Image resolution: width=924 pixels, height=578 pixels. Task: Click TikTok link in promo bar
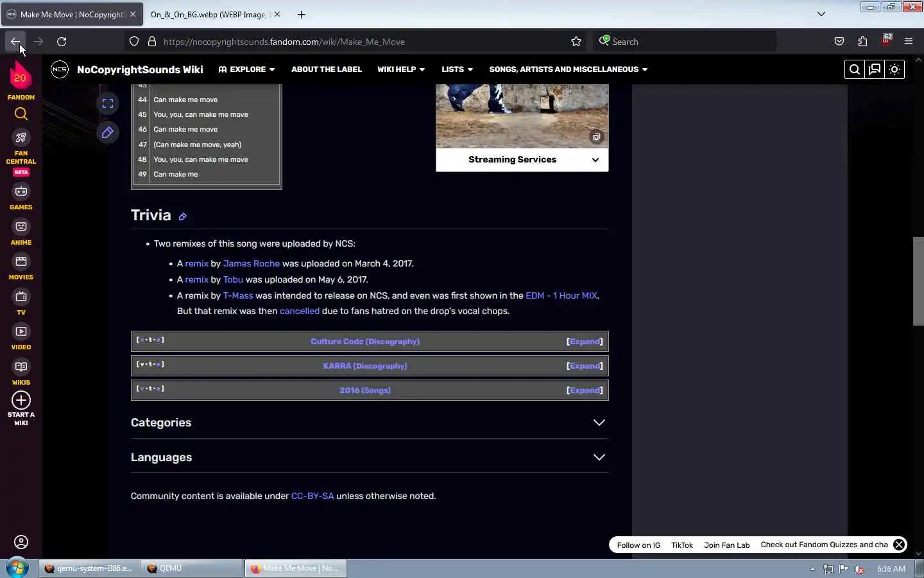pyautogui.click(x=682, y=545)
